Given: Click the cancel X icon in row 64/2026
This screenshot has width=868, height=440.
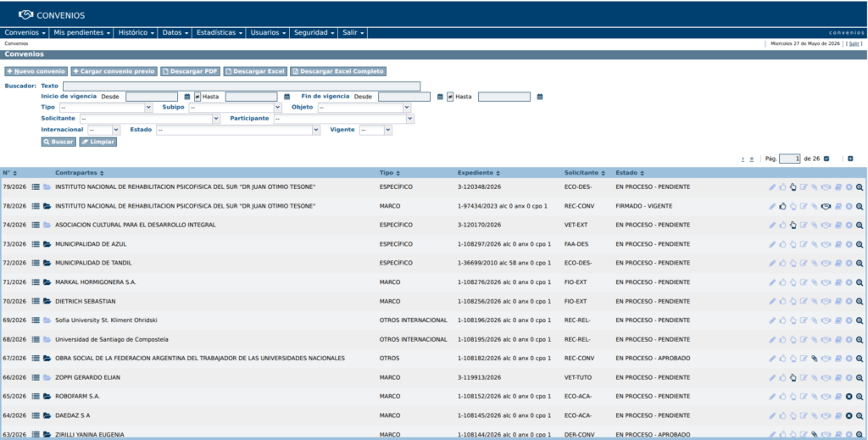Looking at the screenshot, I should click(x=849, y=415).
